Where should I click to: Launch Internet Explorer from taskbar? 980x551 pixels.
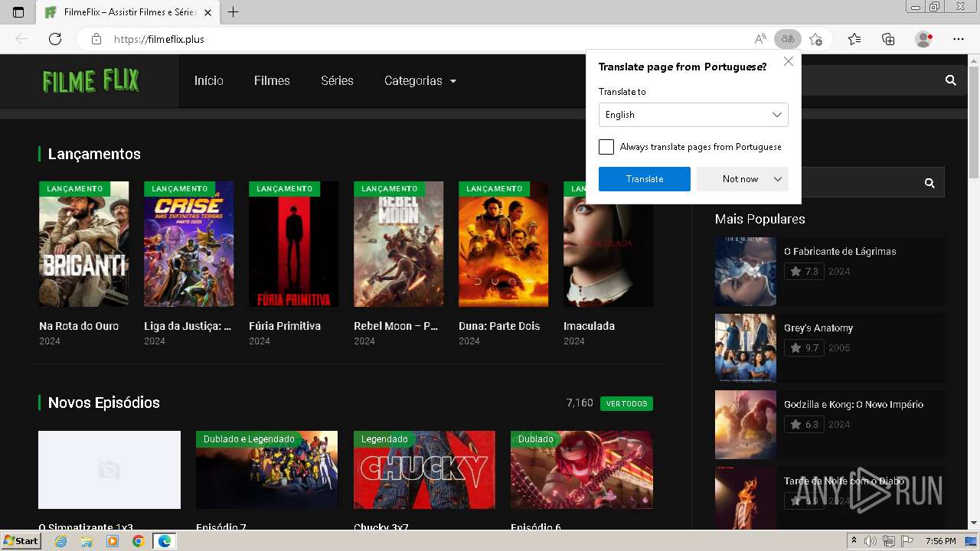61,541
